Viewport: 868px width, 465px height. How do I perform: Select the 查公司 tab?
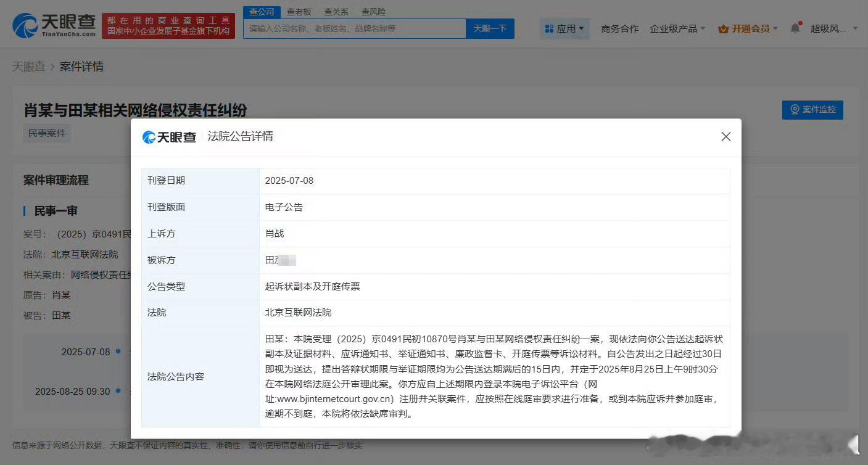262,12
